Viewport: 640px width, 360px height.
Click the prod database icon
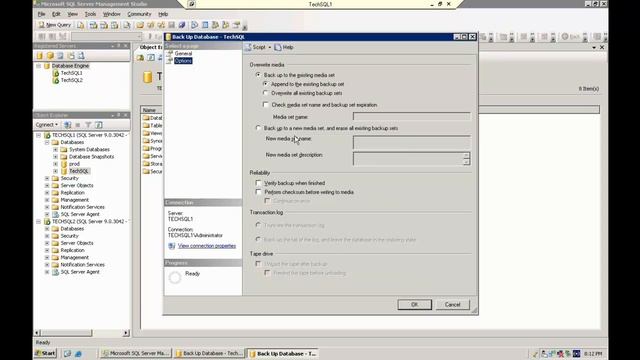click(64, 164)
